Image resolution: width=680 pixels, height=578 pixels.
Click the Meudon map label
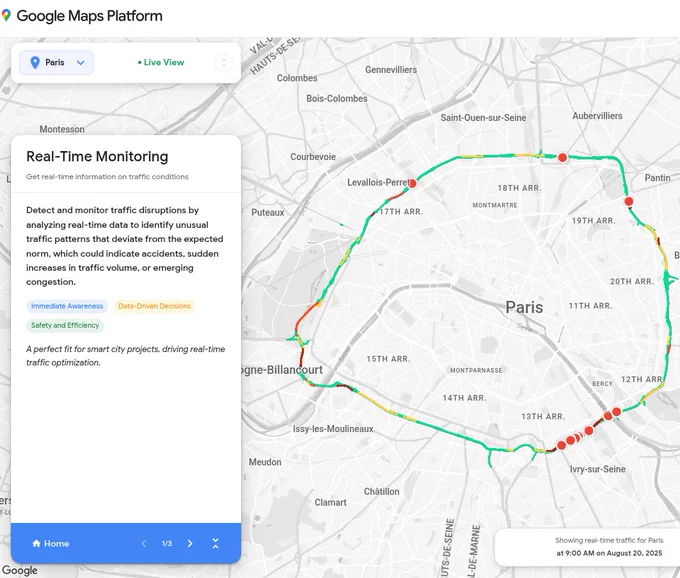click(265, 462)
